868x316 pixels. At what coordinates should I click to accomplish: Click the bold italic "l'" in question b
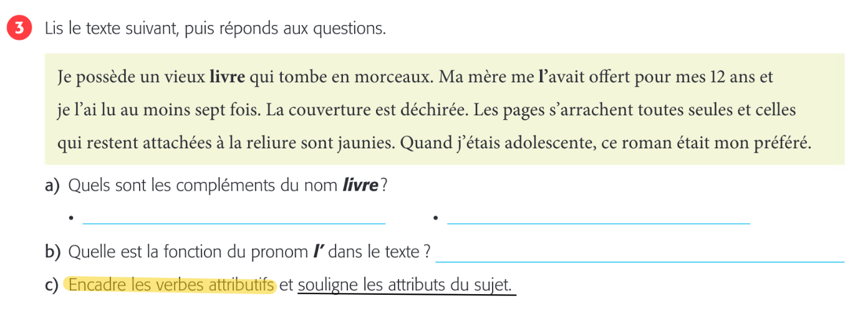coord(318,252)
